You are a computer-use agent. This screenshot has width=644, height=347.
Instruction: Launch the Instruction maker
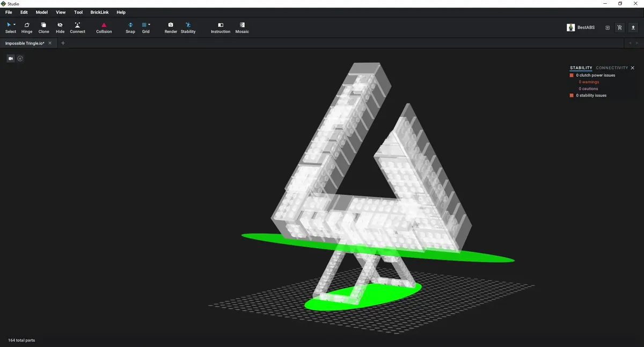click(x=220, y=27)
